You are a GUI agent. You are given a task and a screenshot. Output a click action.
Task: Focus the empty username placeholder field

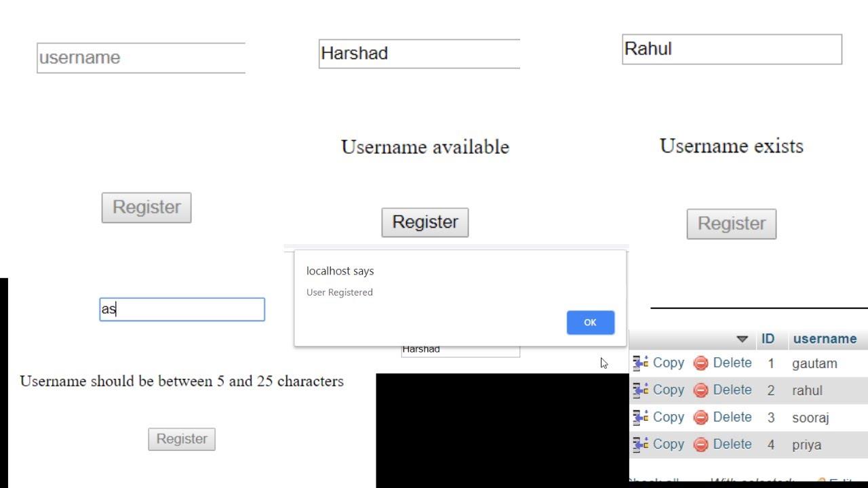tap(141, 58)
